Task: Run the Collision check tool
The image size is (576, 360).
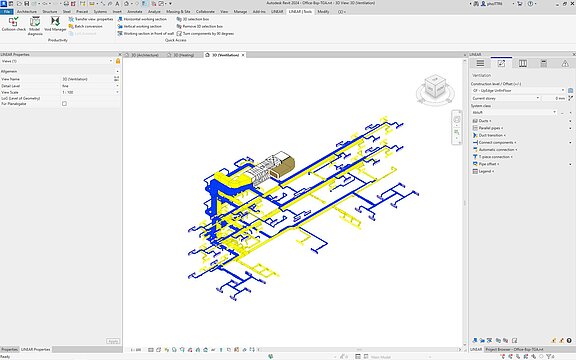Action: click(14, 24)
